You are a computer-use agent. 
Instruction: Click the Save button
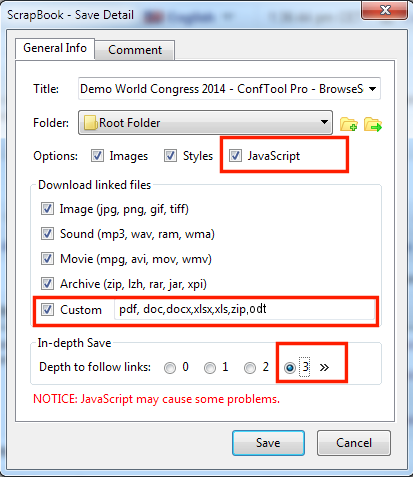pyautogui.click(x=268, y=443)
